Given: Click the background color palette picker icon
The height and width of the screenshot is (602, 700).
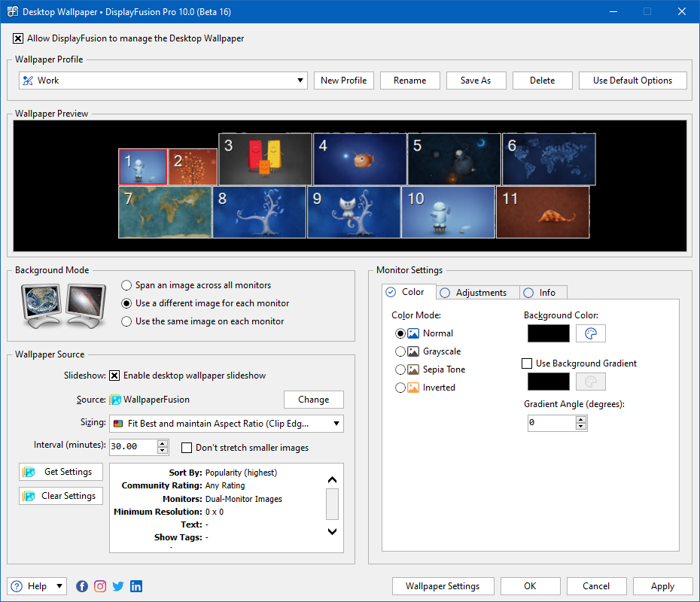Looking at the screenshot, I should (x=591, y=333).
